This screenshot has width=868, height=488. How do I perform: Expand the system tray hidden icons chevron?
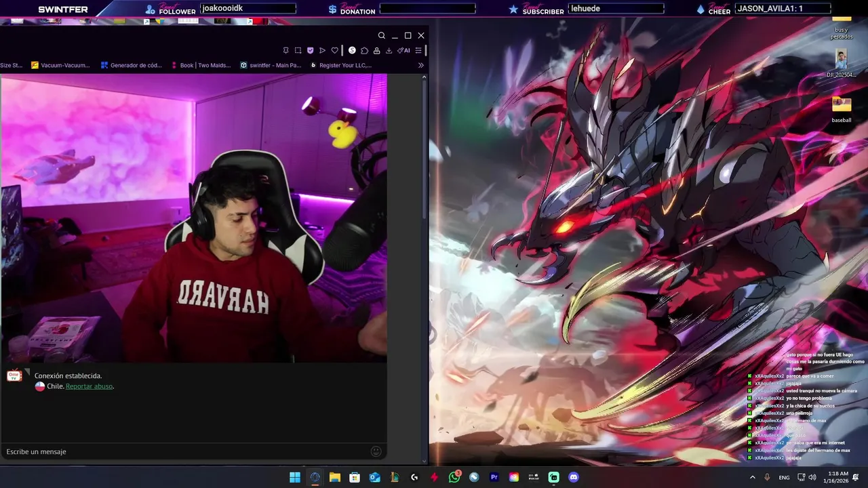coord(752,477)
